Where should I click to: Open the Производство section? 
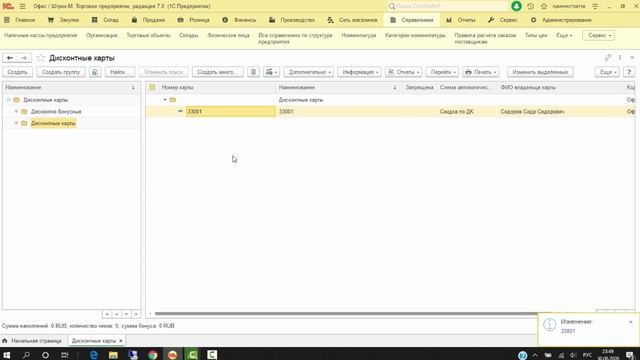[292, 20]
